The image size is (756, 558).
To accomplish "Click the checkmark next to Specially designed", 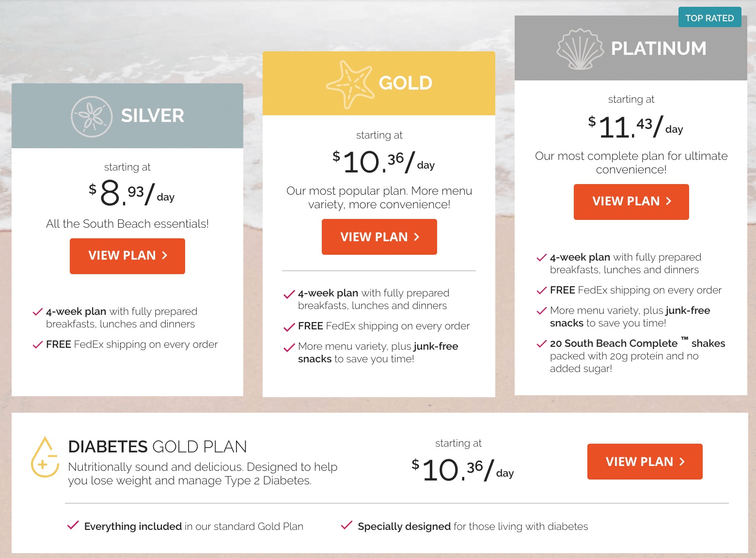I will coord(346,526).
